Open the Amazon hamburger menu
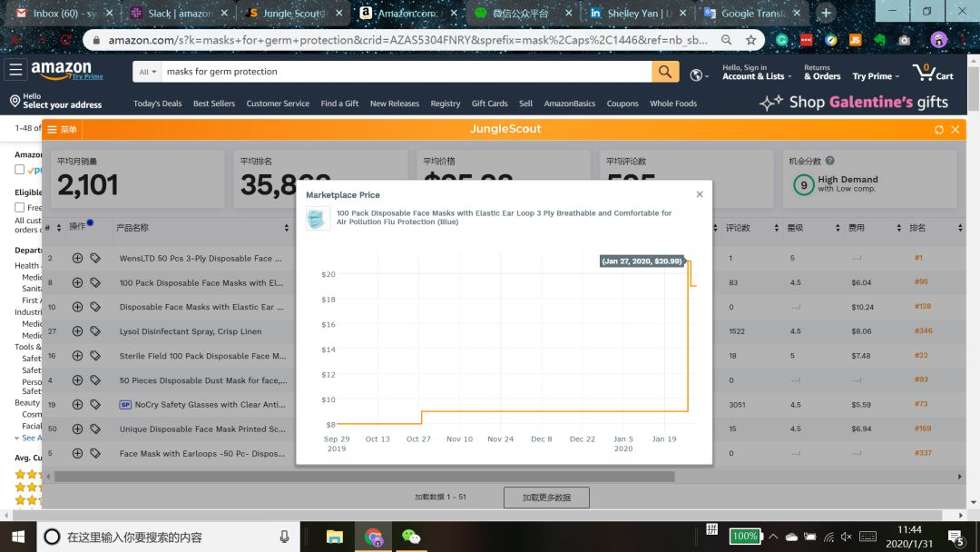980x552 pixels. click(15, 69)
